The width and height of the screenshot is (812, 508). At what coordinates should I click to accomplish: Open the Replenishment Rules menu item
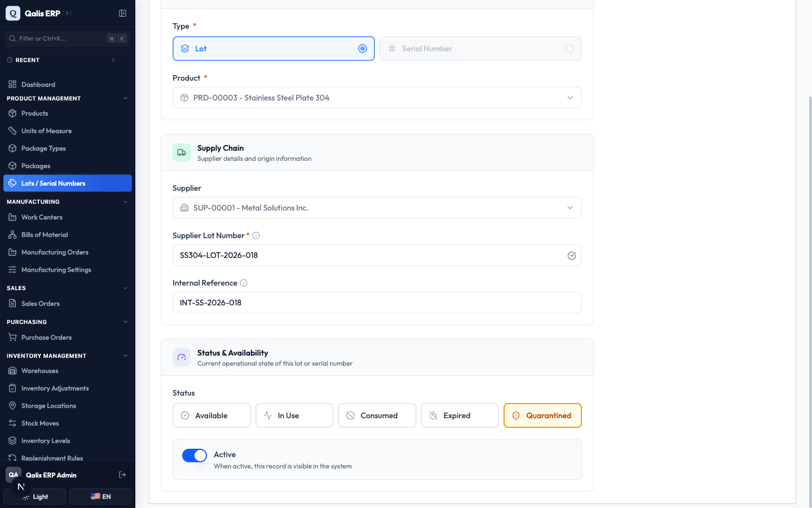(x=68, y=458)
